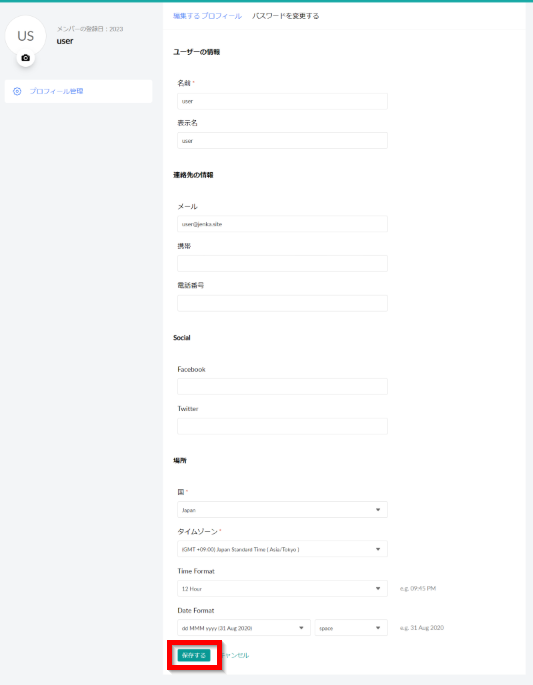Switch to パスワードを変更する tab
The image size is (533, 685).
click(285, 16)
